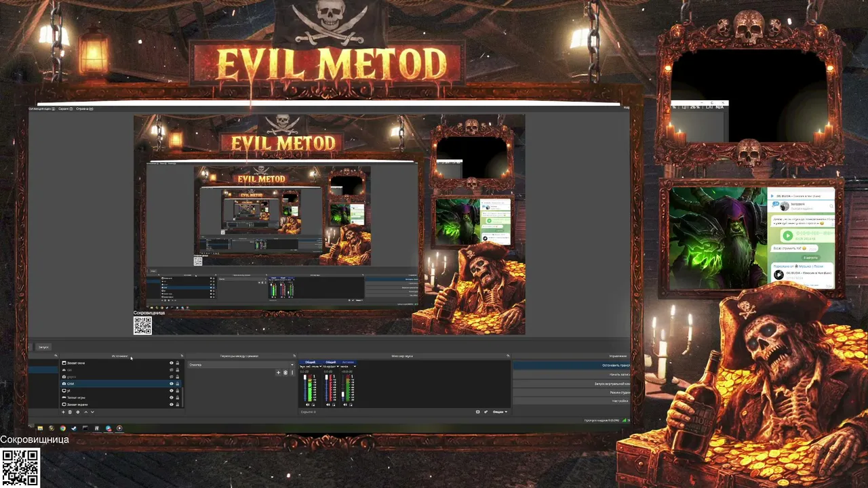Click the Запуск button above the docks
Screen dimensions: 868x488
click(x=43, y=347)
